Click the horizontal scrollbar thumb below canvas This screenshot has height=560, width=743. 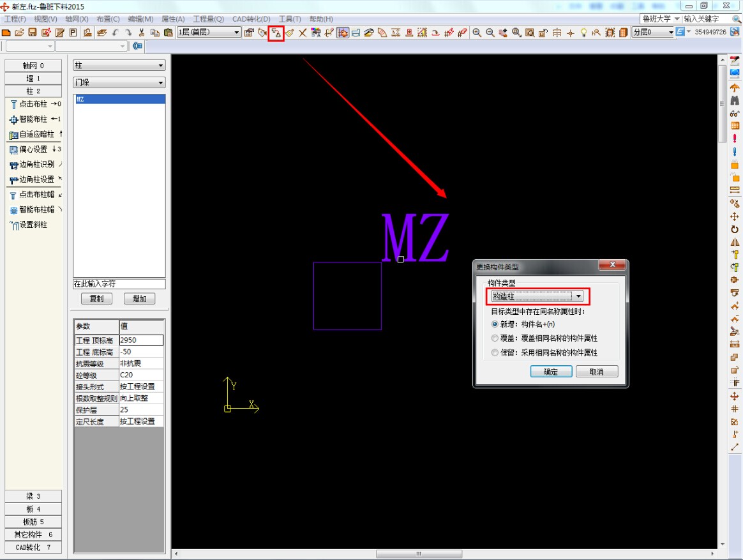[419, 554]
